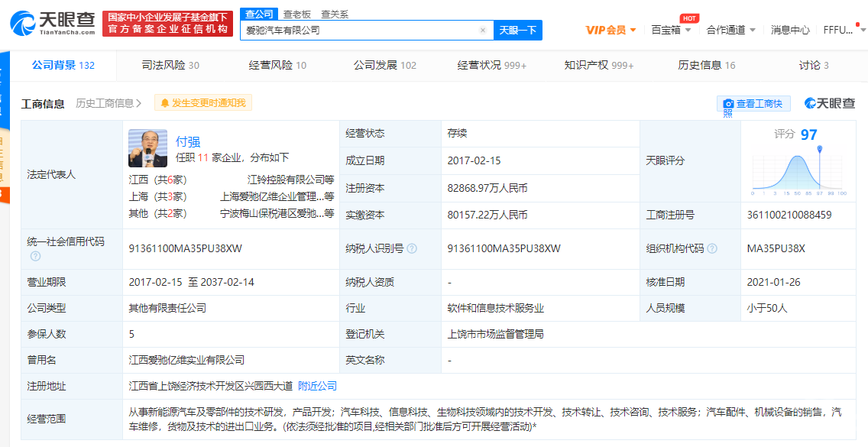
Task: Click the 实缴资本 value 80157.22万人民币
Action: click(487, 215)
